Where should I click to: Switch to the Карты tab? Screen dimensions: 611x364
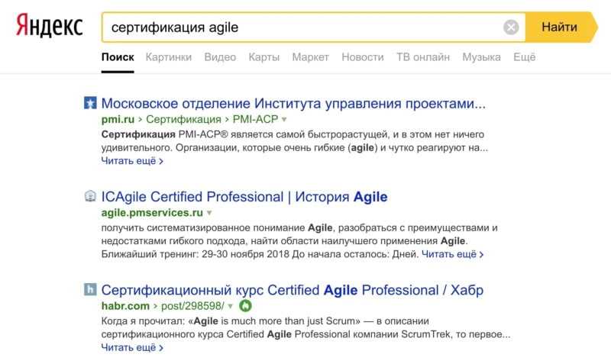point(264,57)
